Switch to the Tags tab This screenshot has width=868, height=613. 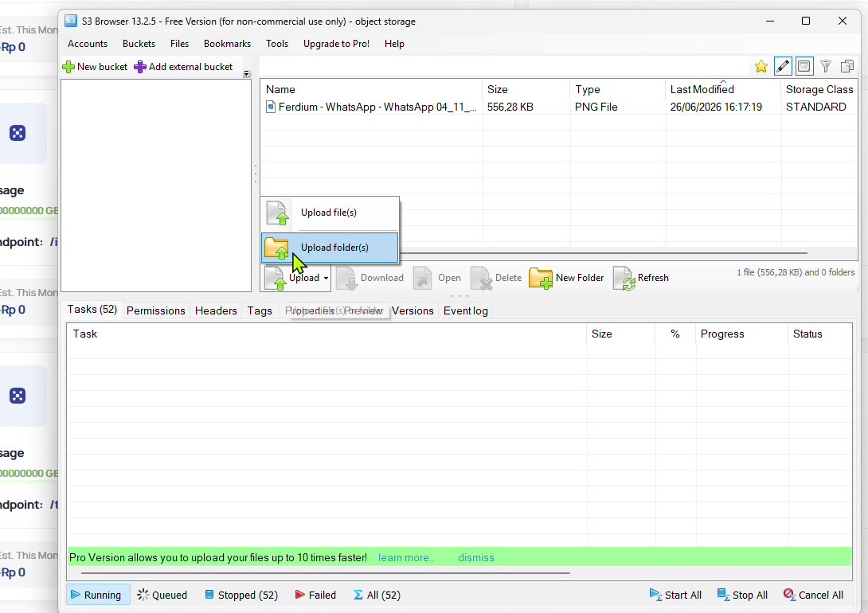[260, 311]
